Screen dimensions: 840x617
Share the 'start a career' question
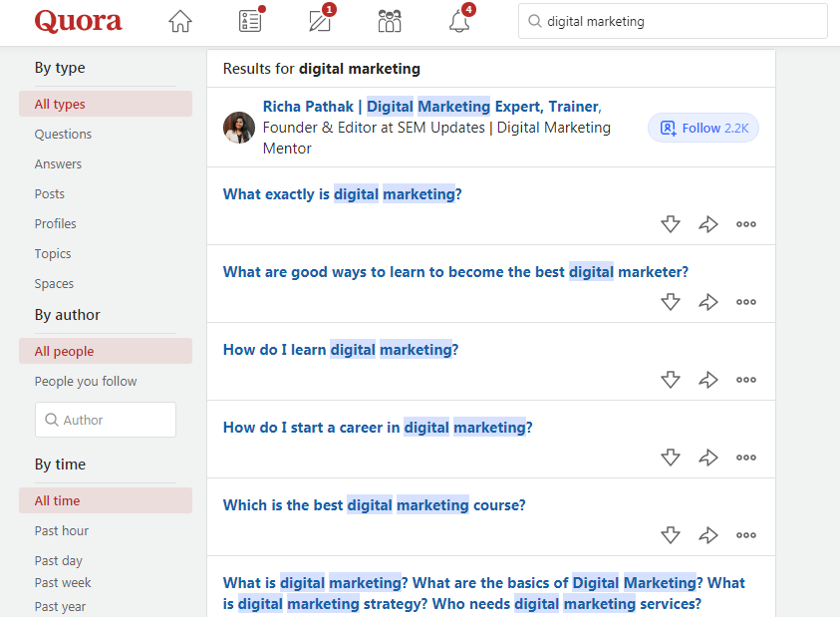coord(708,458)
